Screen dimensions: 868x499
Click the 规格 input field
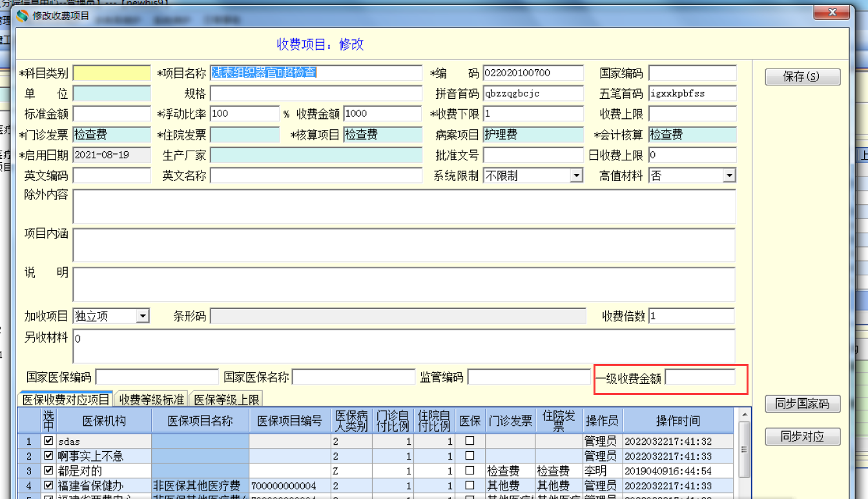coord(316,94)
